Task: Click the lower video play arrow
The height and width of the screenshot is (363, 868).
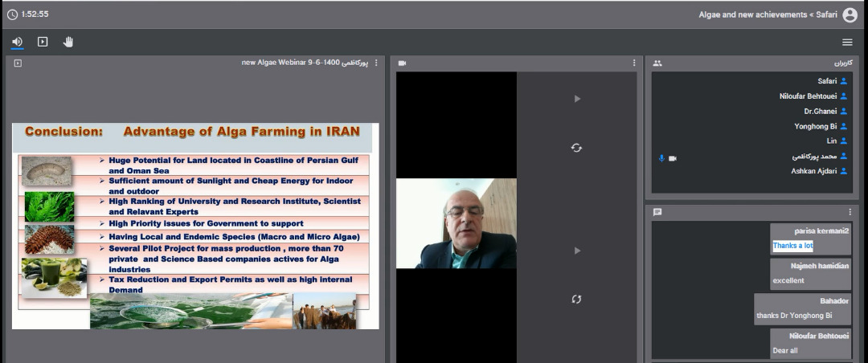Action: (x=576, y=251)
